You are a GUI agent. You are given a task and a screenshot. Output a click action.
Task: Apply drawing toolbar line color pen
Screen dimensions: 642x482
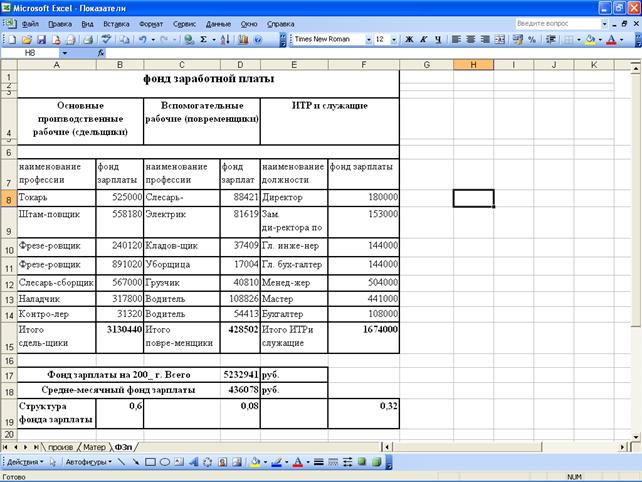(x=277, y=462)
